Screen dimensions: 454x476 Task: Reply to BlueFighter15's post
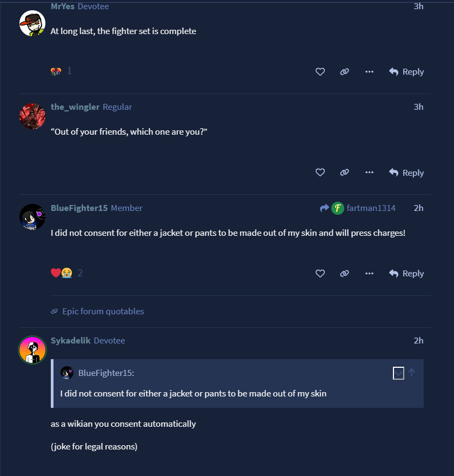(x=406, y=274)
